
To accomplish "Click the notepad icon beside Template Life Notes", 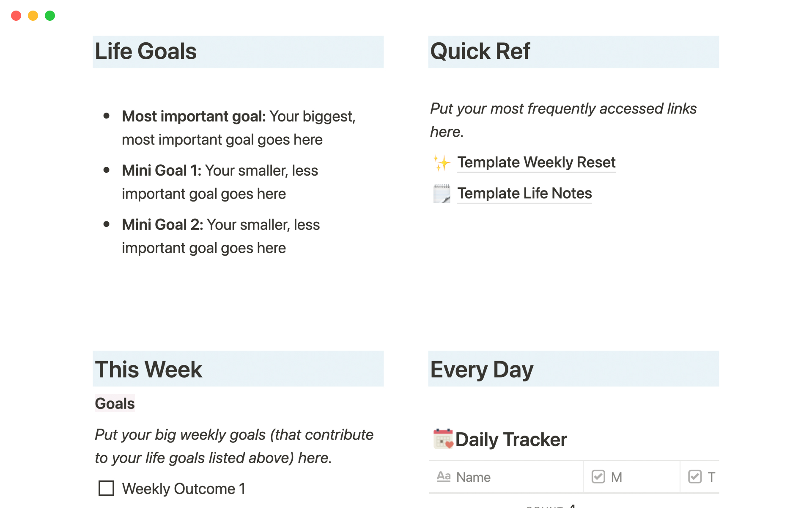I will pyautogui.click(x=442, y=193).
